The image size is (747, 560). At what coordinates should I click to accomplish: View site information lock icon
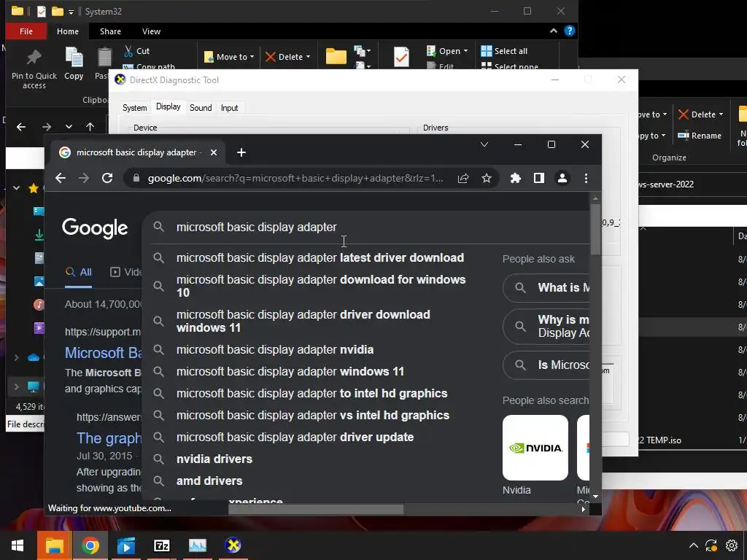[x=136, y=178]
